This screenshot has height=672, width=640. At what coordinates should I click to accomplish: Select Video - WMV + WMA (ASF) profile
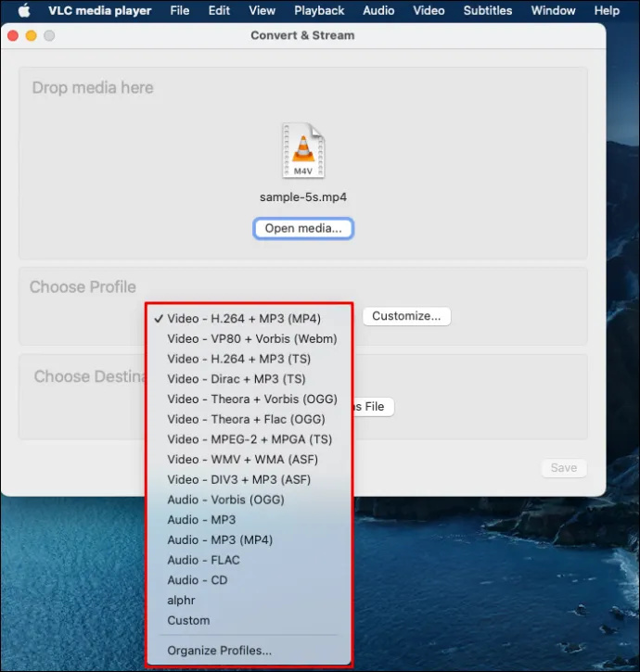249,460
